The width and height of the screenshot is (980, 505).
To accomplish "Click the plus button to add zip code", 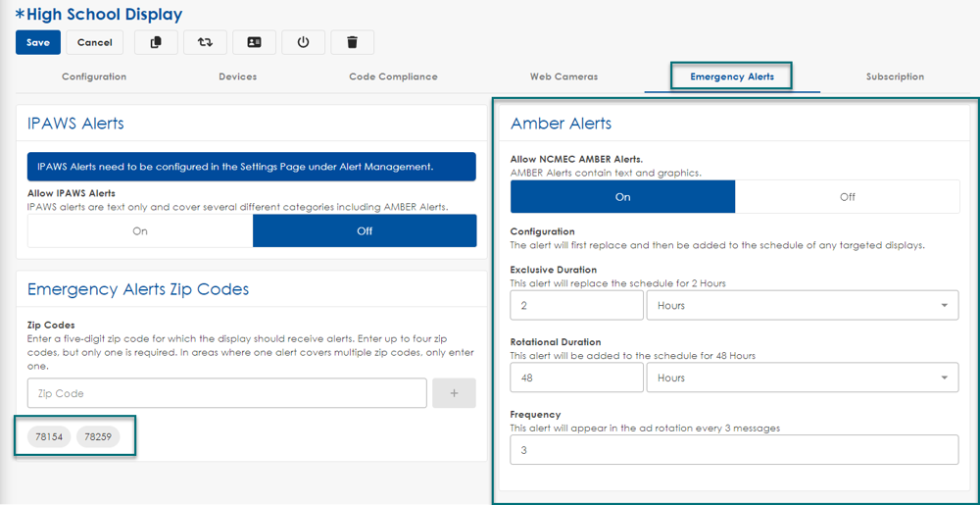I will point(454,393).
